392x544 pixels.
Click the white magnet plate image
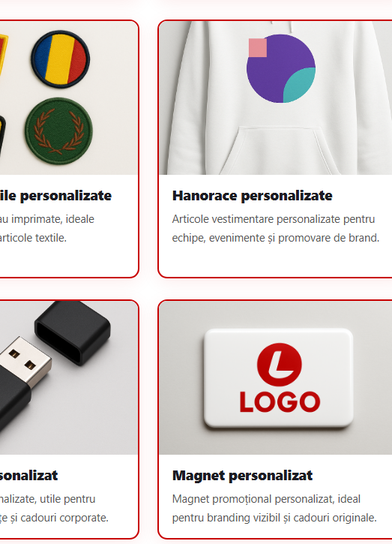pos(279,378)
